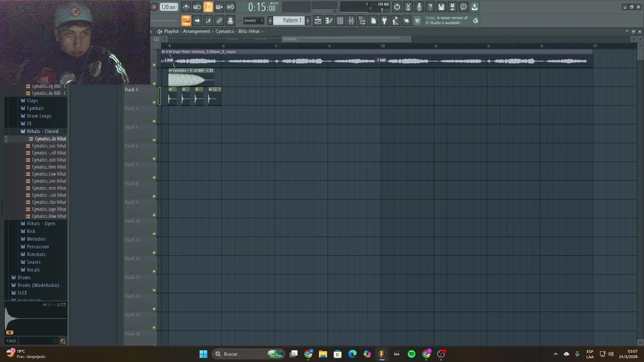Viewport: 644px width, 362px height.
Task: Click Playlist - Arrangement breadcrumb
Action: point(187,31)
